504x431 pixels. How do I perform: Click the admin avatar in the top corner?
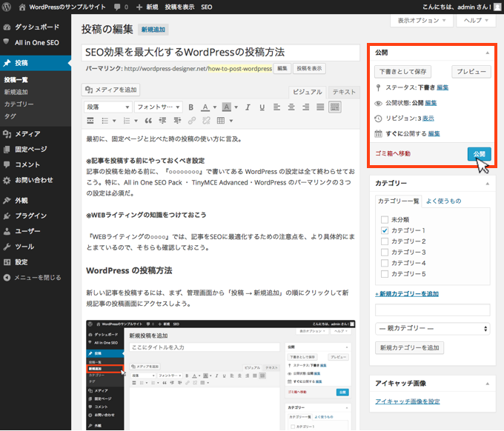tap(497, 7)
